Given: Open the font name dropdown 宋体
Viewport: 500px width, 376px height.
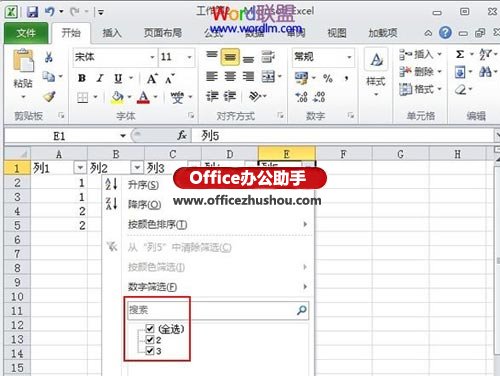Looking at the screenshot, I should [x=152, y=57].
